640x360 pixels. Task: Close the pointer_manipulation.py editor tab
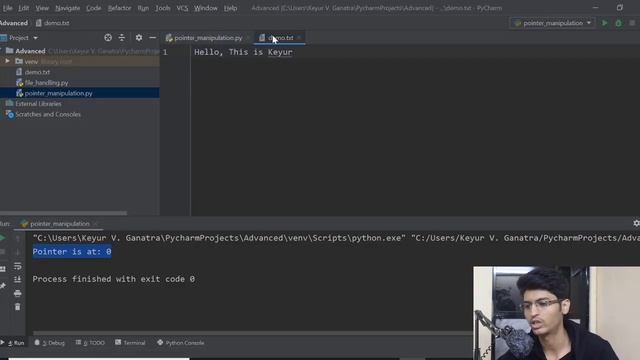point(248,38)
